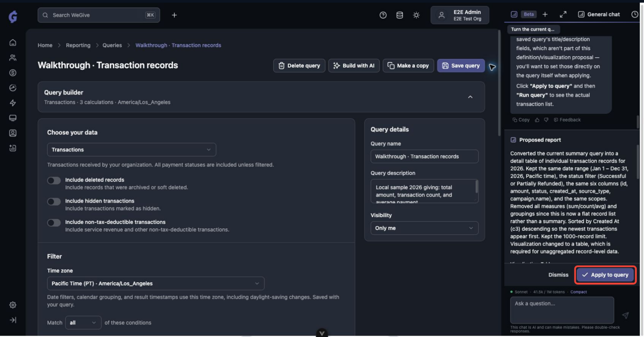Click the lightning bolt sidebar icon
644x337 pixels.
click(13, 103)
